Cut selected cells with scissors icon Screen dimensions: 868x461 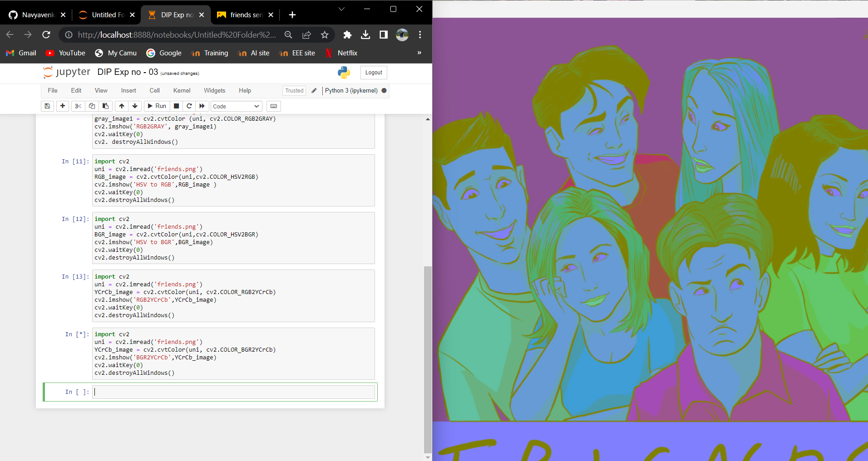pos(78,106)
